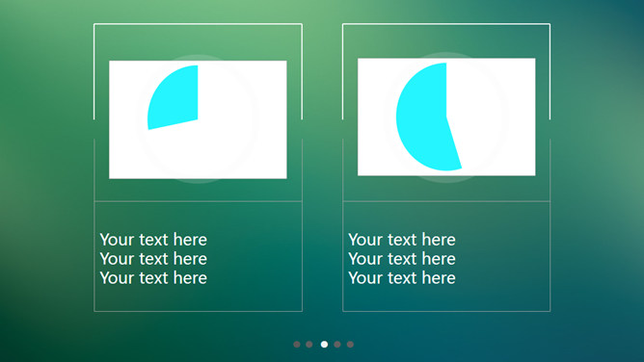Click first 'Your text here' line in left card

pos(153,240)
